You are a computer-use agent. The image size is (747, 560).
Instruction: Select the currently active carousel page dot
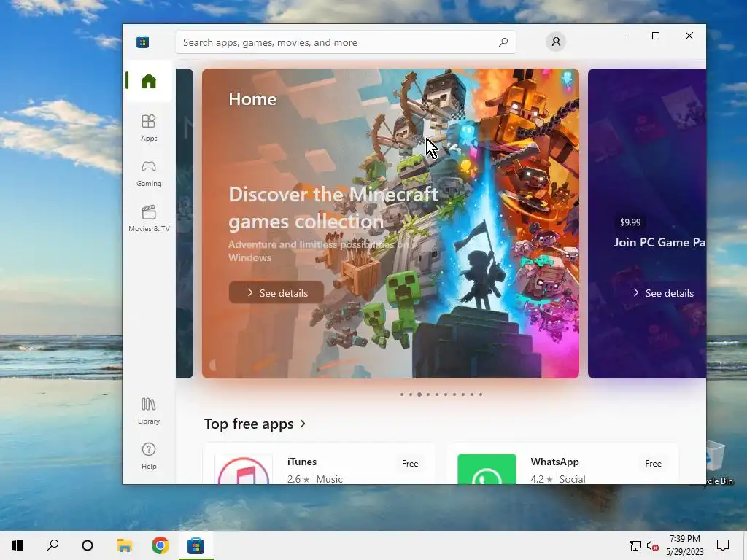pyautogui.click(x=419, y=394)
